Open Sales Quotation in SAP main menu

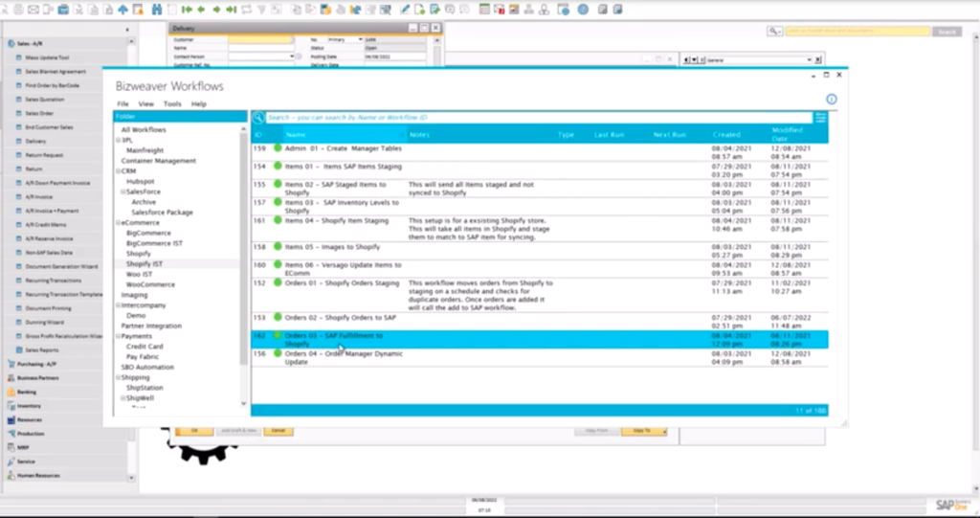(x=44, y=100)
